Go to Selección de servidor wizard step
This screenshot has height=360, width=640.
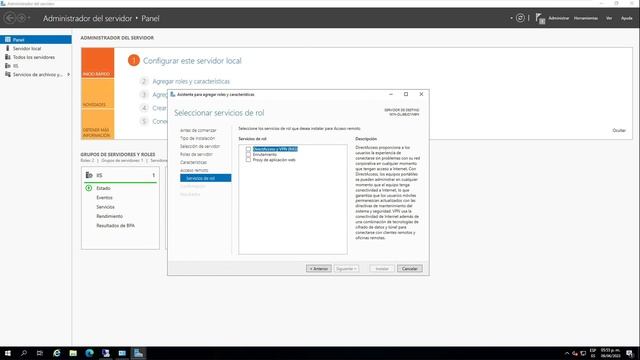(200, 146)
